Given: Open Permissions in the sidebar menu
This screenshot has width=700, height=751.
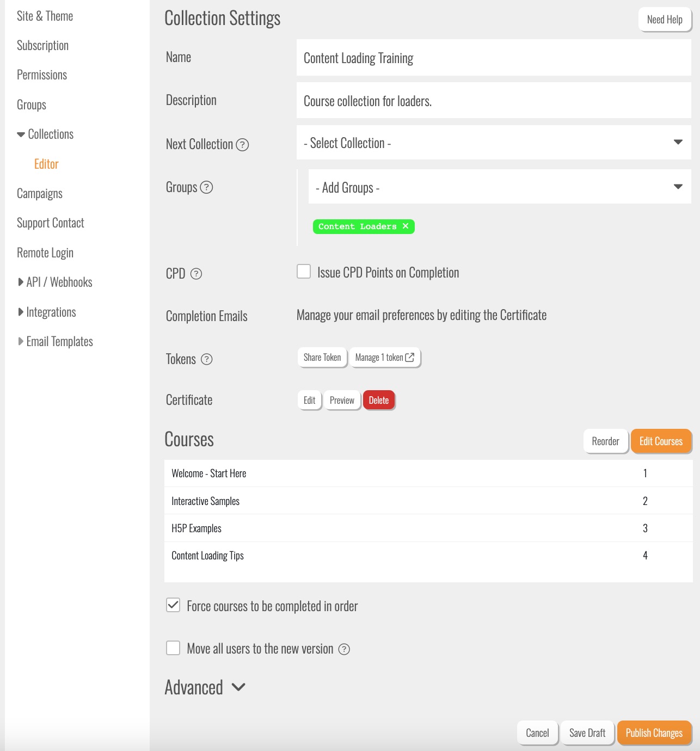Looking at the screenshot, I should click(x=42, y=75).
